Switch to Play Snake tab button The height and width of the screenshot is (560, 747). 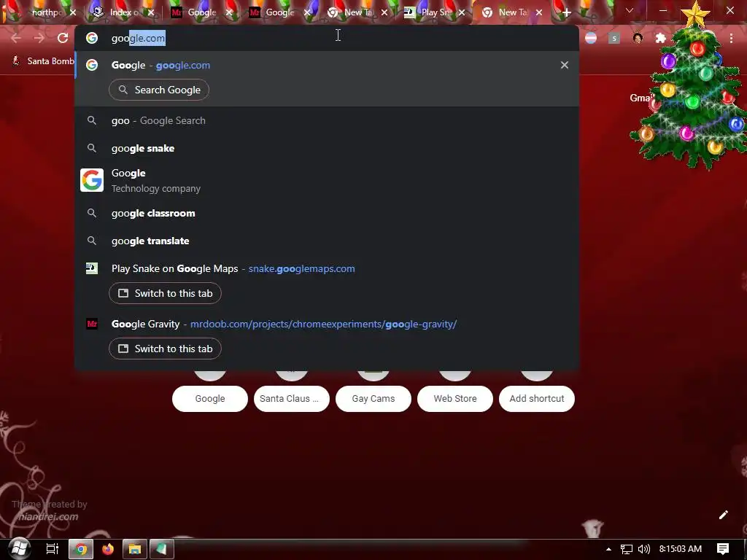tap(165, 293)
